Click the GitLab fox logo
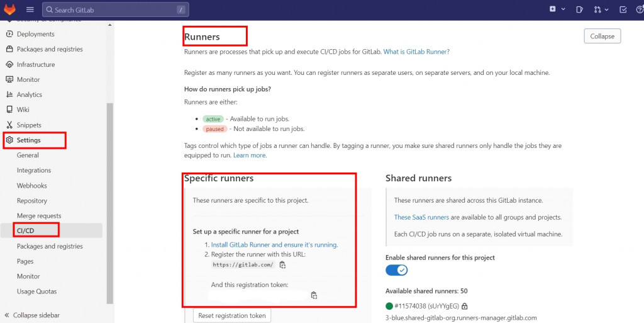 point(10,9)
